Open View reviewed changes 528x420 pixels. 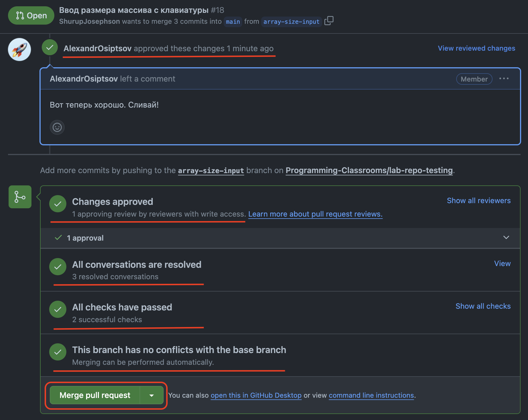(x=476, y=48)
